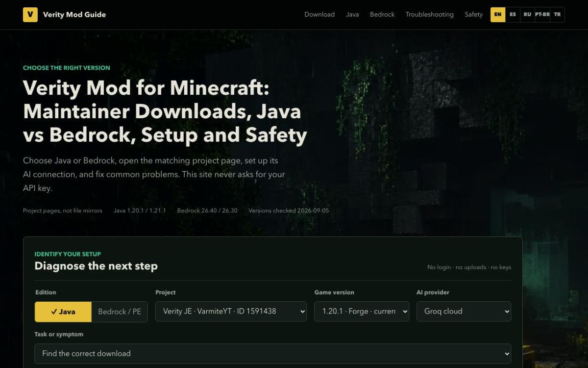Switch language to ES
The image size is (588, 368).
point(513,15)
